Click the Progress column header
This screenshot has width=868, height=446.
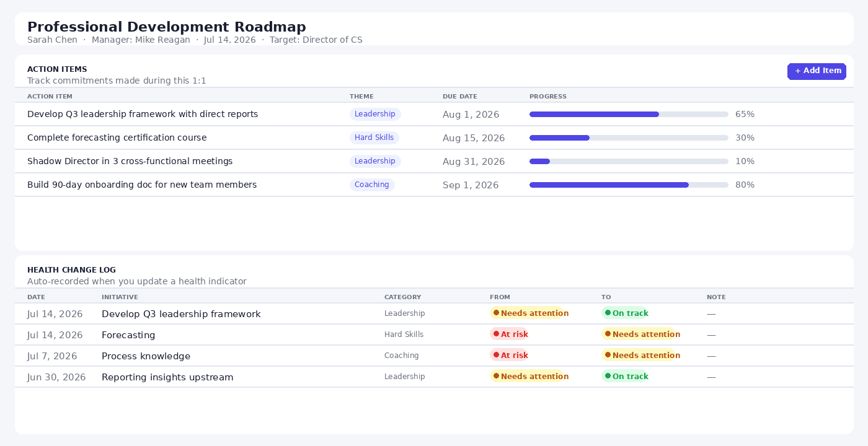548,97
